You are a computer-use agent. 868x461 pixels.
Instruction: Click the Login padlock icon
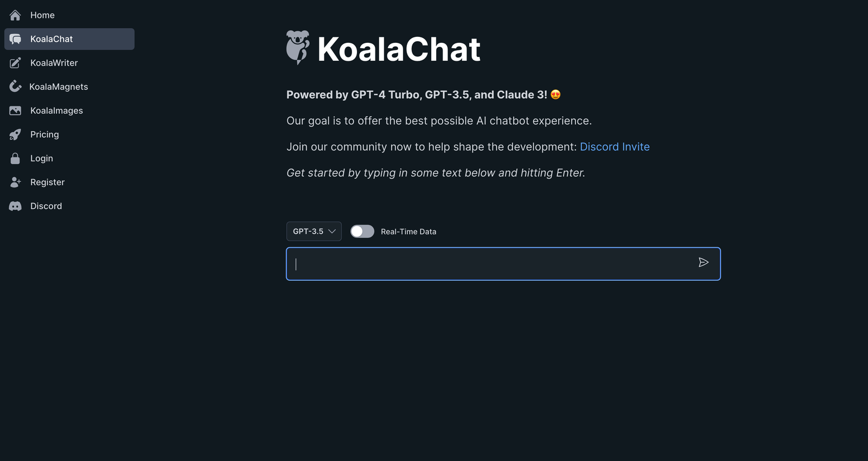[15, 158]
